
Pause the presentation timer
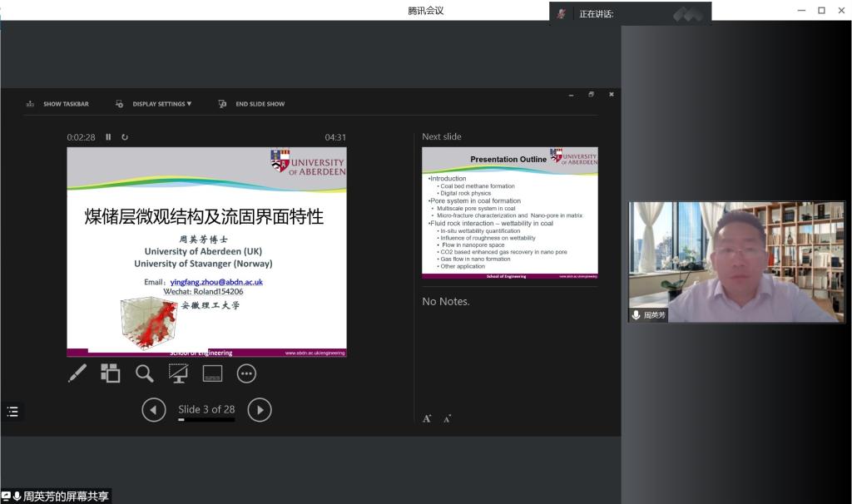[x=108, y=137]
